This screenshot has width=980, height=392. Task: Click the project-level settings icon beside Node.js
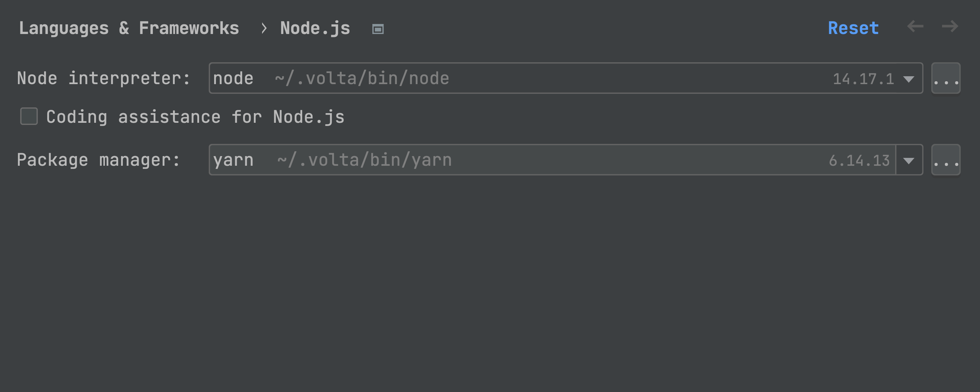pyautogui.click(x=377, y=29)
